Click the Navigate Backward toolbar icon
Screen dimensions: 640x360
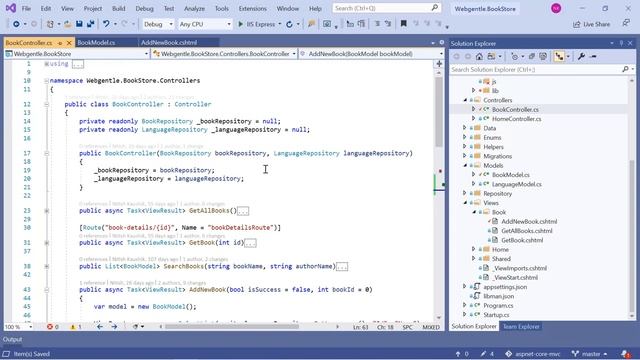16,24
